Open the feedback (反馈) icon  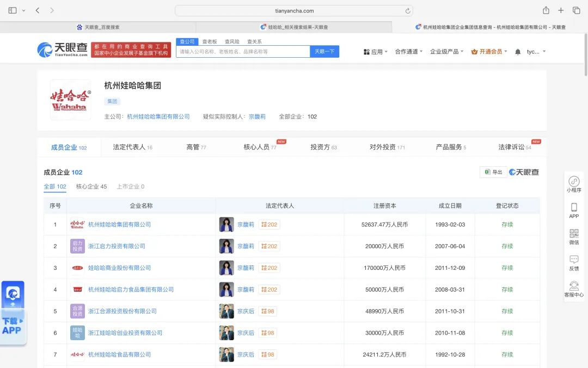[574, 263]
